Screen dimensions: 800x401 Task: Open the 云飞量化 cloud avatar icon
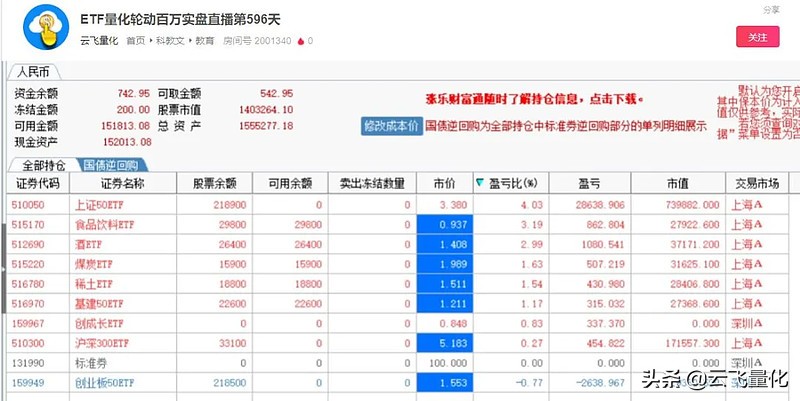(46, 27)
